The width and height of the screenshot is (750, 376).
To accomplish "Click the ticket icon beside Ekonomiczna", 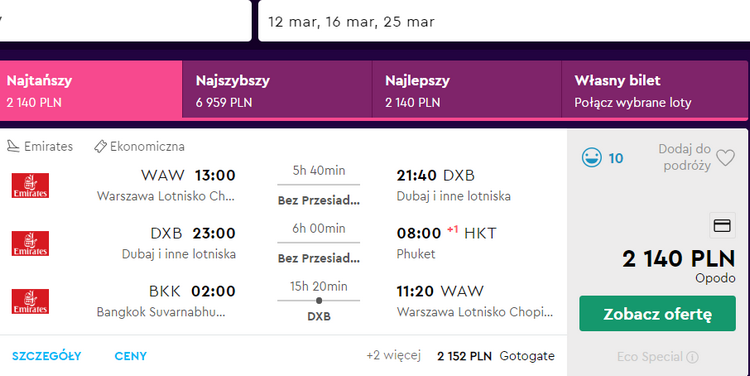I will [100, 146].
